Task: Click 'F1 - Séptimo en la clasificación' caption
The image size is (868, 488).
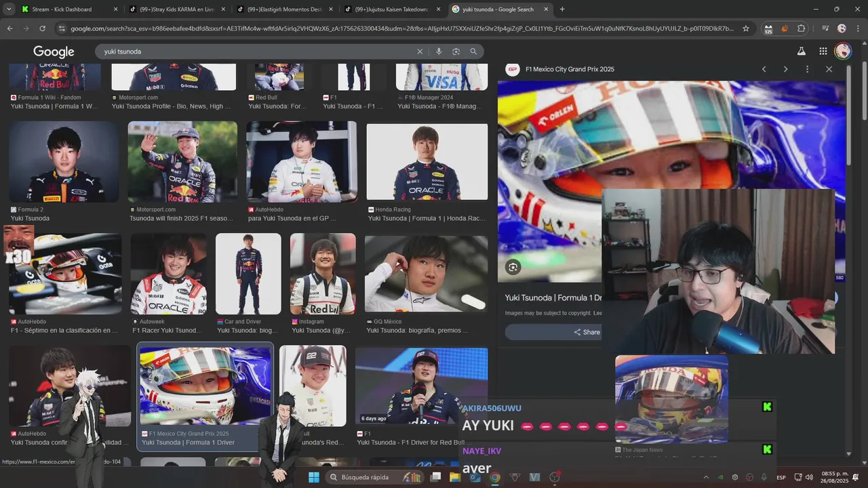Action: [64, 331]
